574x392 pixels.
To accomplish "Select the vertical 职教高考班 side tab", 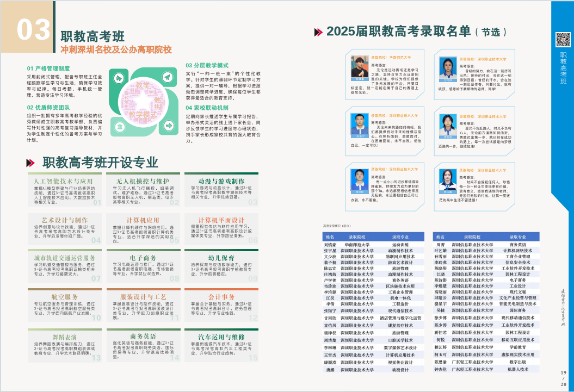I will coord(563,68).
